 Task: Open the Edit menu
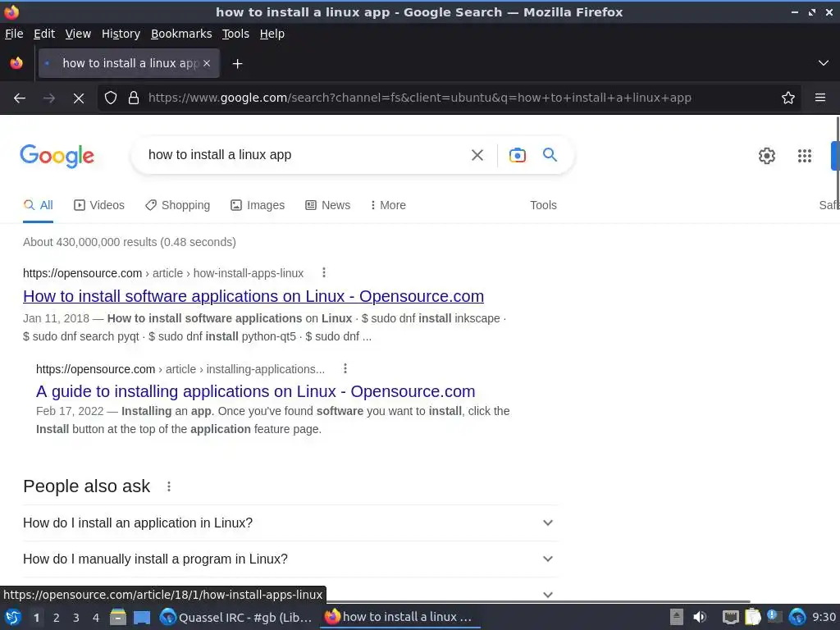tap(44, 34)
